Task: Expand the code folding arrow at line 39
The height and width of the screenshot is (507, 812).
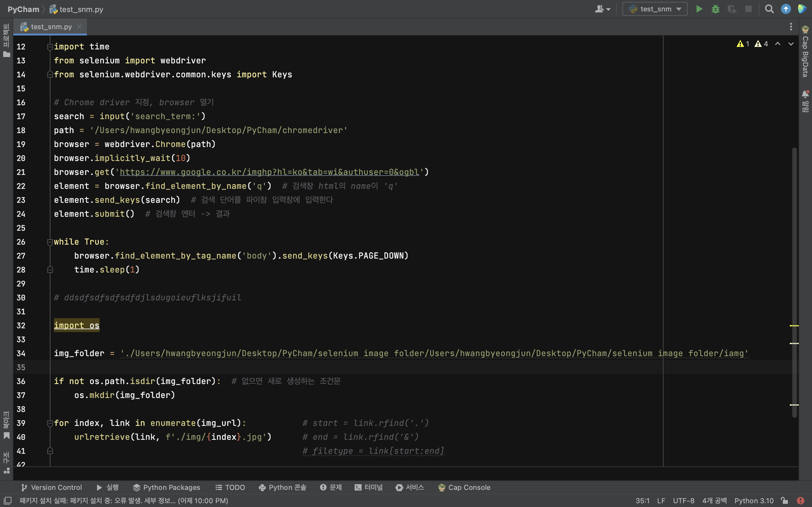Action: pos(50,423)
